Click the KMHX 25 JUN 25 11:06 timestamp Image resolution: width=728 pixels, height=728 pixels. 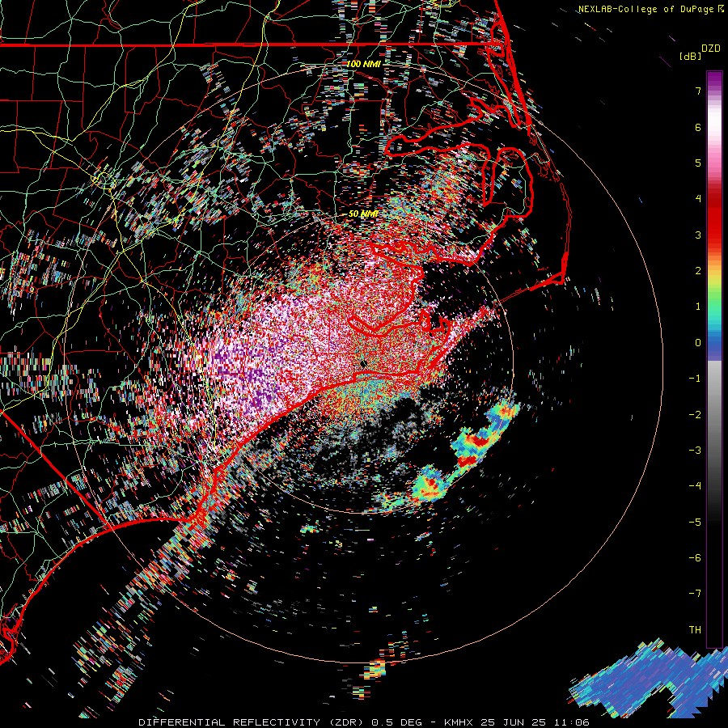517,722
